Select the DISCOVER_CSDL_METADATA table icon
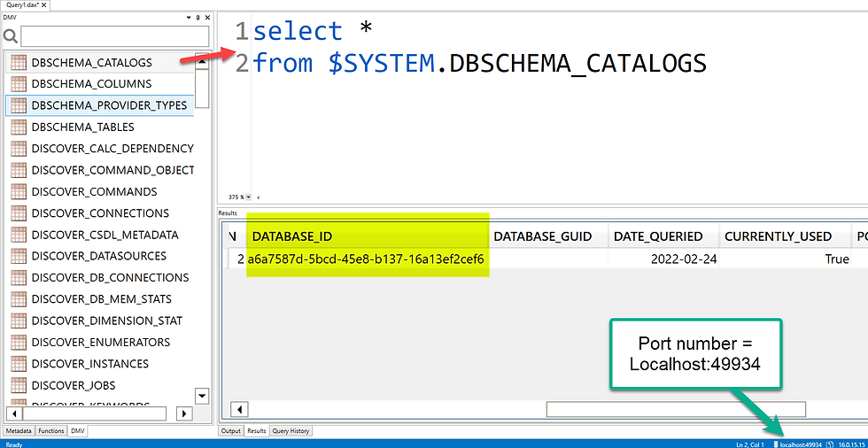 pyautogui.click(x=19, y=235)
